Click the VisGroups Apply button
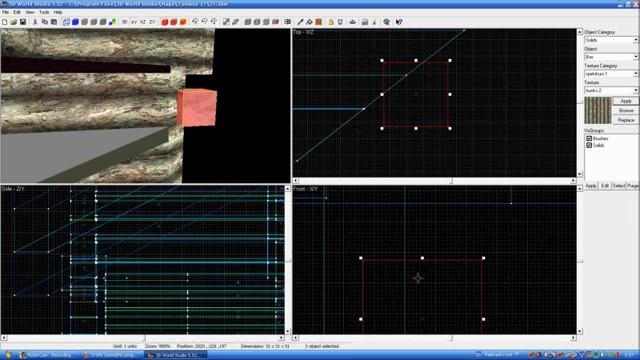Image resolution: width=640 pixels, height=360 pixels. [x=591, y=186]
